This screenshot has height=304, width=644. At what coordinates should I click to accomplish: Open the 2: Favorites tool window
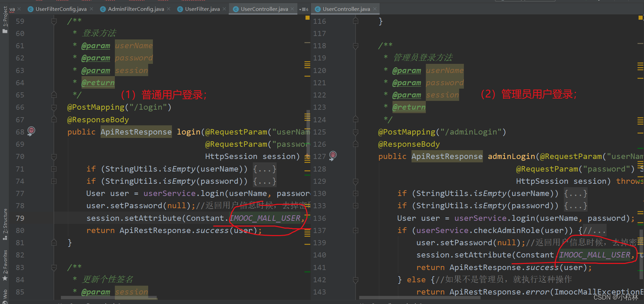tap(5, 266)
